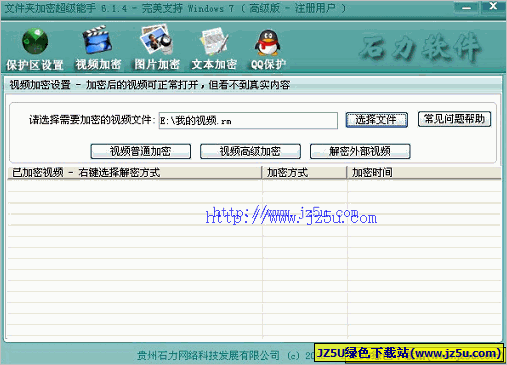Close the application window
Image resolution: width=507 pixels, height=365 pixels.
coord(493,6)
